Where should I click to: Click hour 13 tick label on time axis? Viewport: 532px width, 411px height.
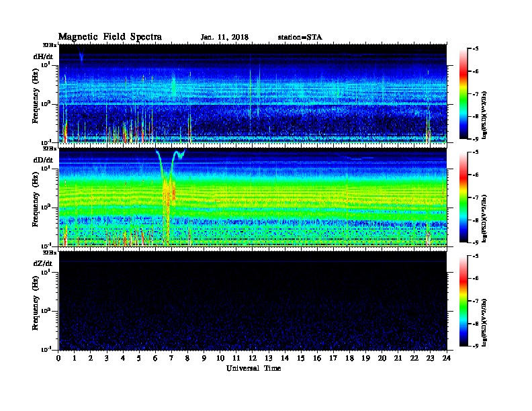coord(269,359)
